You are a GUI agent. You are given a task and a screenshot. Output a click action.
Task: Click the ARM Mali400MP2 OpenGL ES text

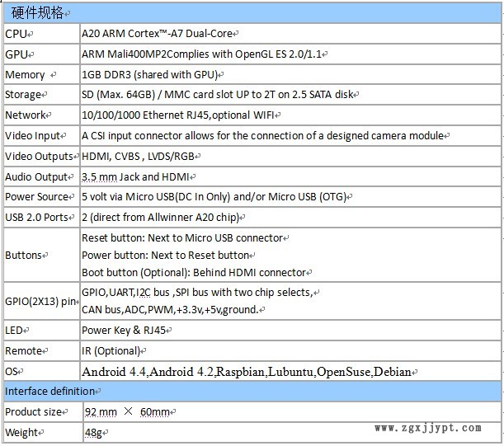pyautogui.click(x=204, y=54)
